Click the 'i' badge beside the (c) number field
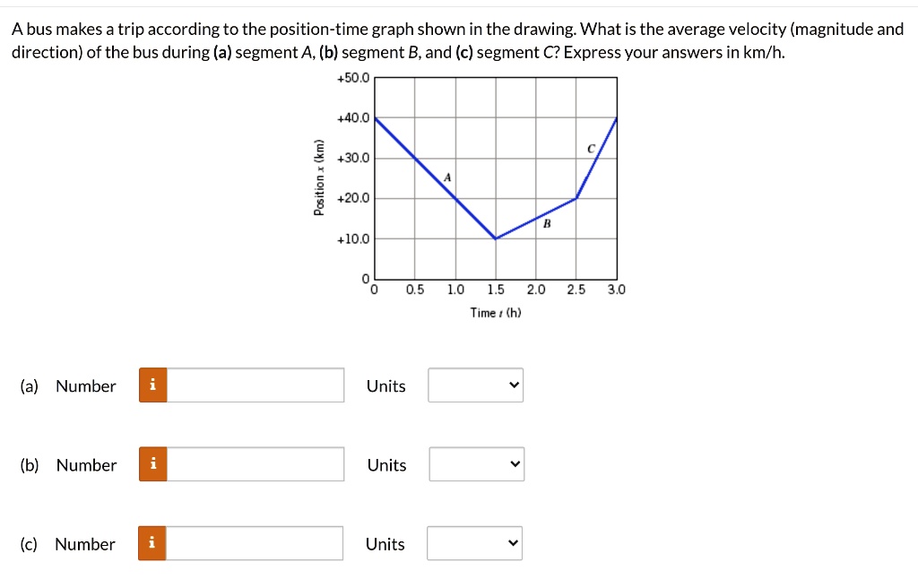This screenshot has height=588, width=918. (x=152, y=543)
